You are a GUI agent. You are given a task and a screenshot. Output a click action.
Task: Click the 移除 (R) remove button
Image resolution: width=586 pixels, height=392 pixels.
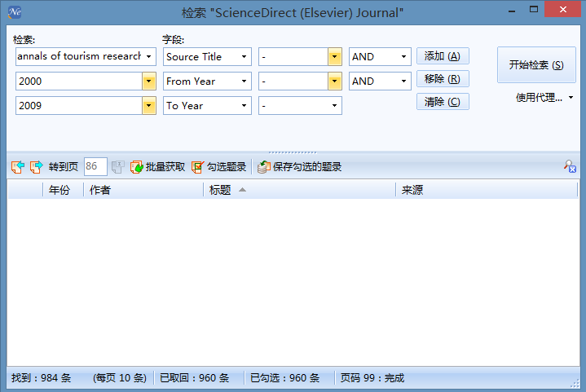443,79
